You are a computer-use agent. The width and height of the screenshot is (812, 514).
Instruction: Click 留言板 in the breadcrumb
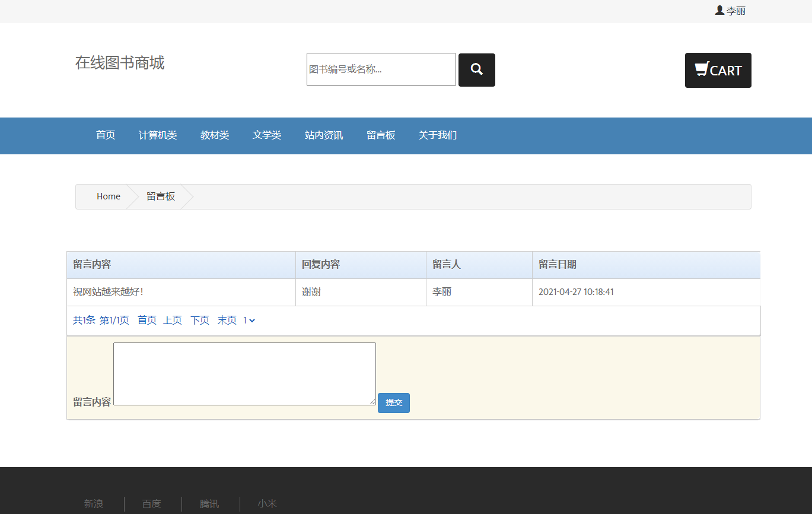click(x=161, y=196)
